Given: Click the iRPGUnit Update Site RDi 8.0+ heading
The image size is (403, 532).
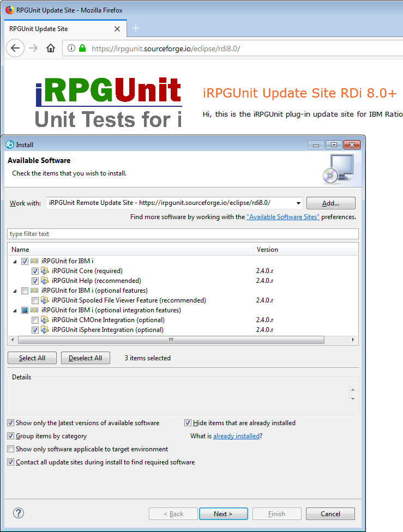Looking at the screenshot, I should coord(300,93).
